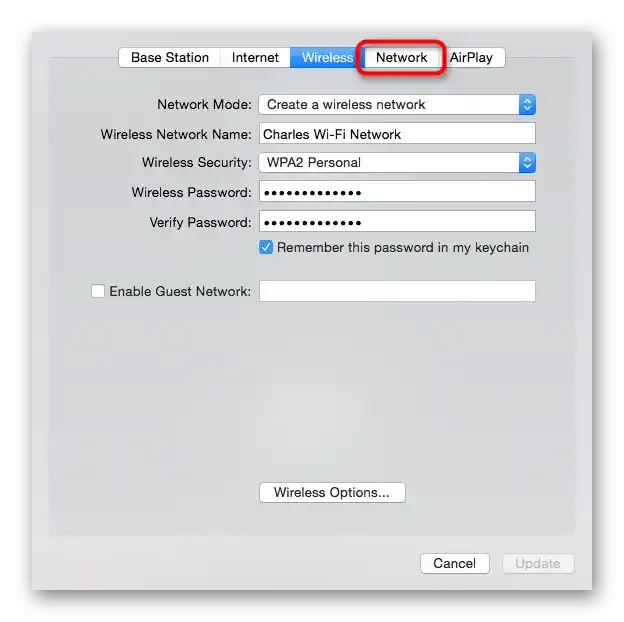Viewport: 624px width, 622px height.
Task: Open Wireless Options dialog
Action: point(332,493)
